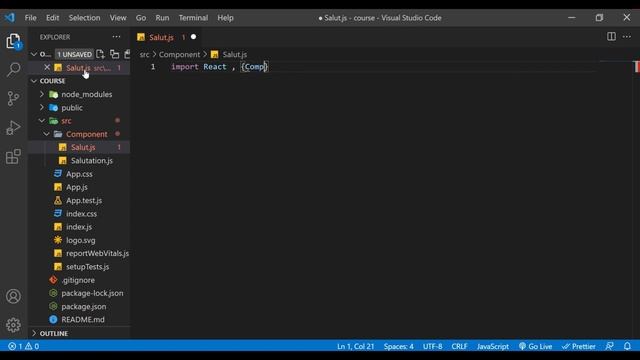Screen dimensions: 640x360
Task: Click the 1 UNSAVED badge
Action: click(x=74, y=54)
